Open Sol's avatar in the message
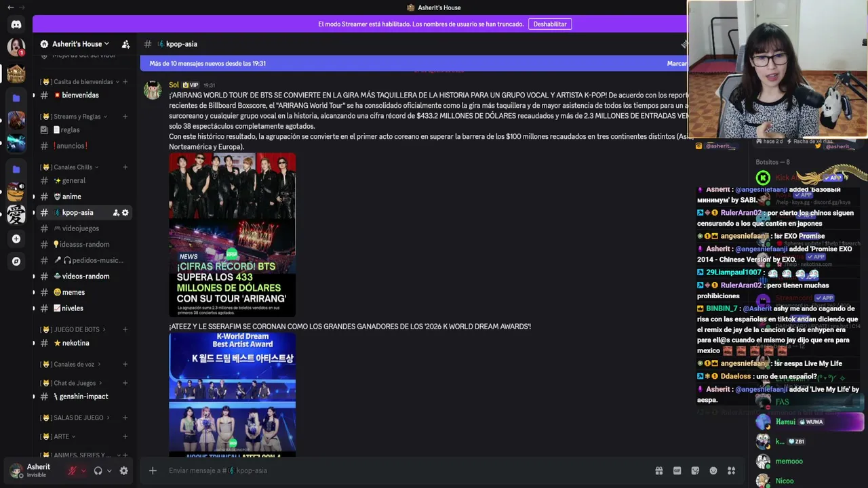 pos(153,91)
